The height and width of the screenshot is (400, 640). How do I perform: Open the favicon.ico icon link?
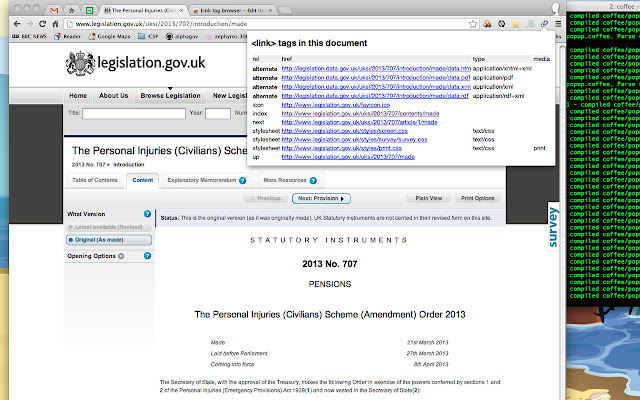click(x=336, y=105)
